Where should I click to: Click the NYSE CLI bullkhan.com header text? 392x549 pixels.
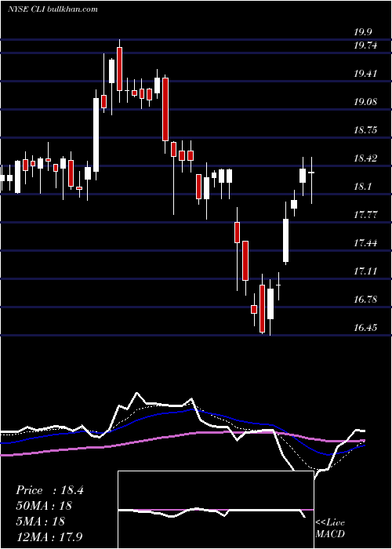point(53,9)
